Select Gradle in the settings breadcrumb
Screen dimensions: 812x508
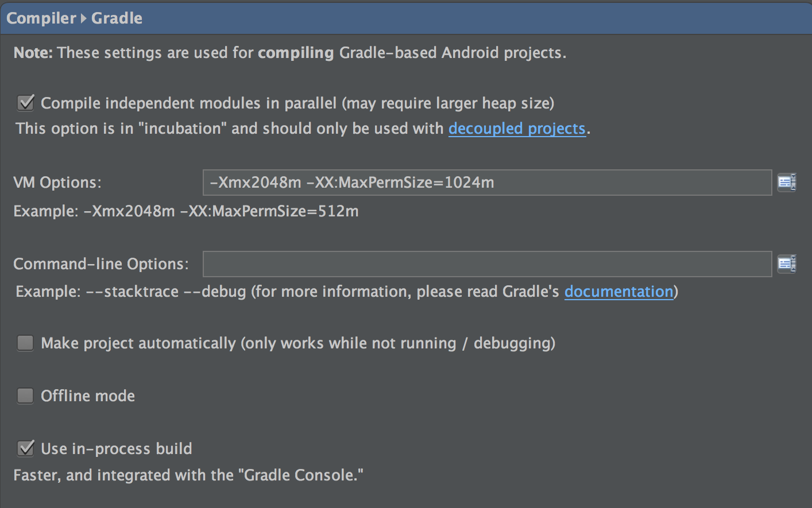pos(117,18)
